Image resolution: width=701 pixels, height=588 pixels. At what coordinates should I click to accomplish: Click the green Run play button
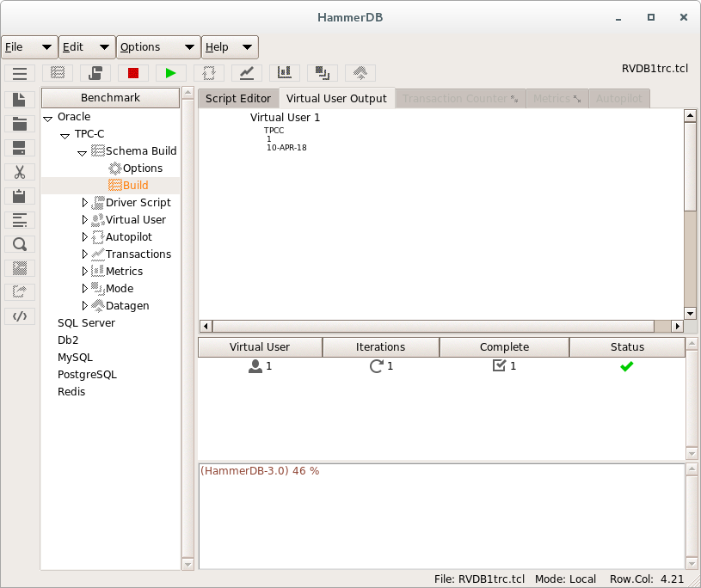(171, 73)
